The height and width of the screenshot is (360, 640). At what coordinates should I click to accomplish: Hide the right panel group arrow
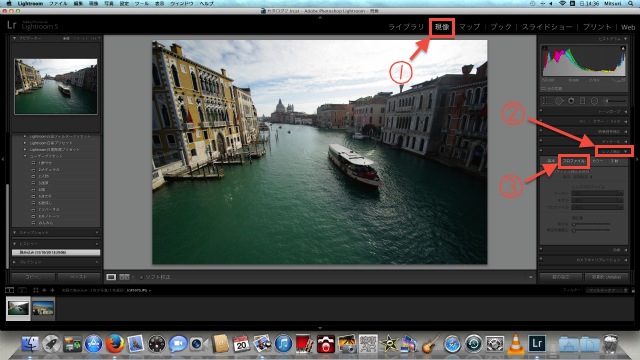(x=638, y=159)
